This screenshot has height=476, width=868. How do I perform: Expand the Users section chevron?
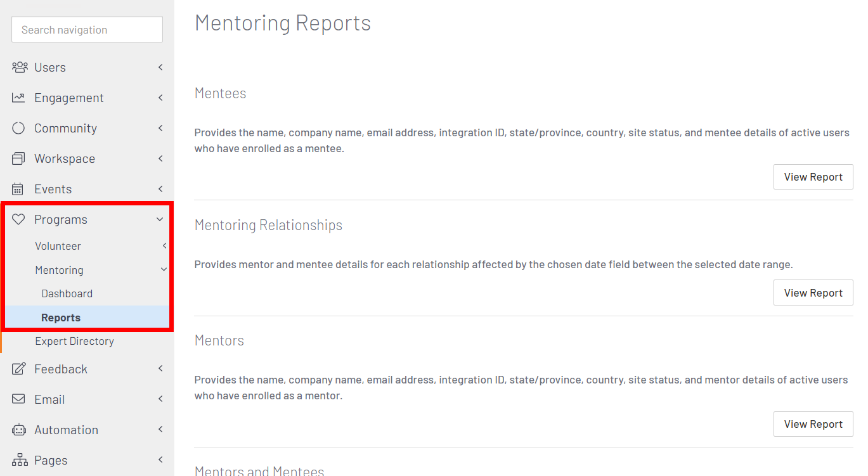160,67
